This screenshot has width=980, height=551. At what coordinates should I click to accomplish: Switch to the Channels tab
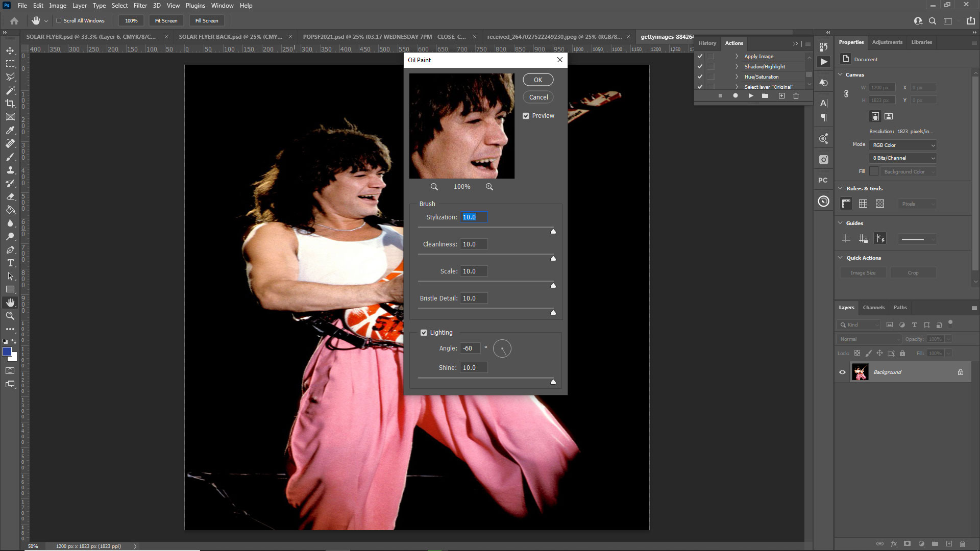click(873, 308)
